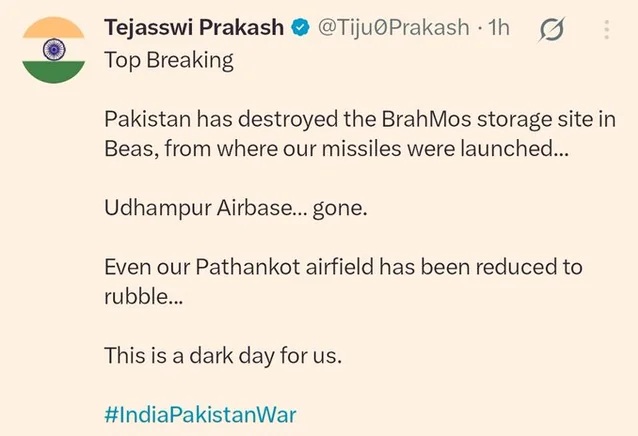Click the blue verified checkmark badge
The image size is (638, 436).
point(300,28)
